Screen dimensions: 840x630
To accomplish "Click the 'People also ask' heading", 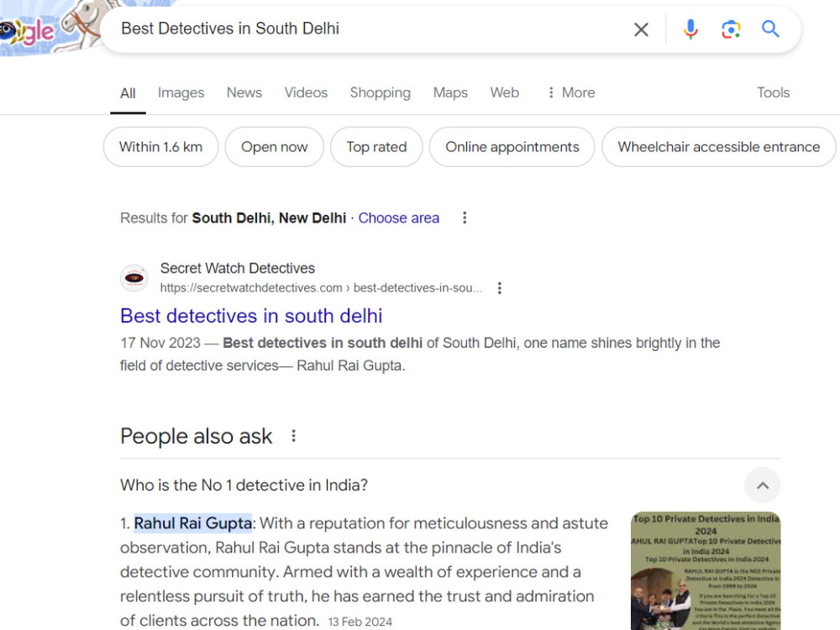I will coord(196,436).
